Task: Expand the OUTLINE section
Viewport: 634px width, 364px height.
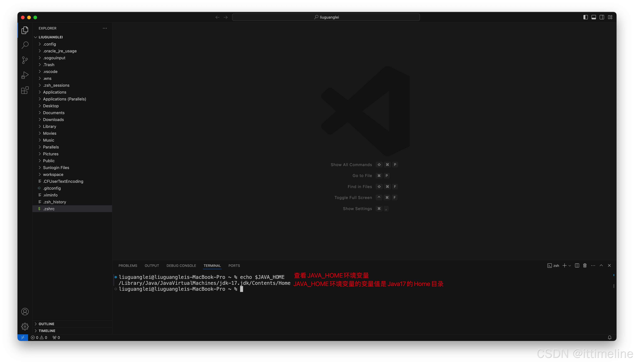Action: 46,324
